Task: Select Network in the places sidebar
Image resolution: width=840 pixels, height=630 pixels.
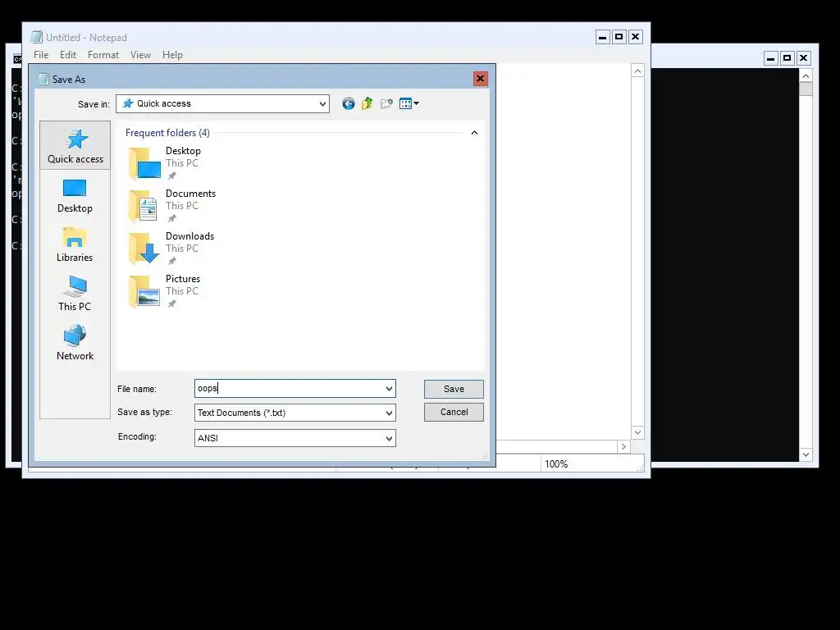Action: click(75, 343)
